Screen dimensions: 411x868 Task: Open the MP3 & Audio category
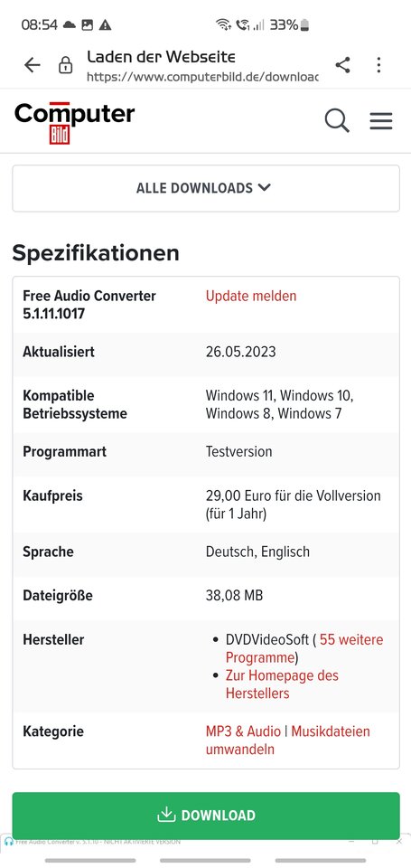click(243, 731)
